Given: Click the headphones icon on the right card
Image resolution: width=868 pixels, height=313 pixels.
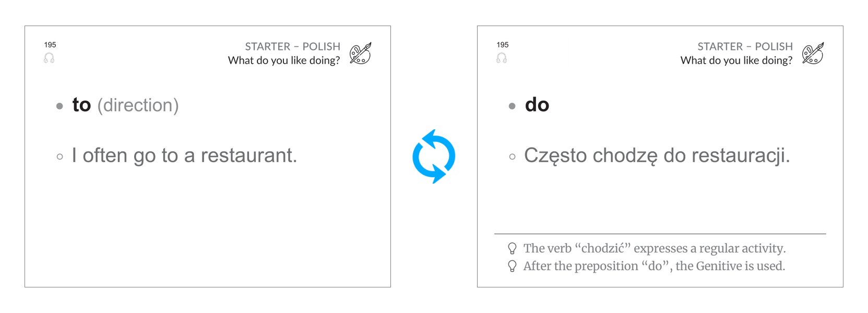Looking at the screenshot, I should [502, 58].
